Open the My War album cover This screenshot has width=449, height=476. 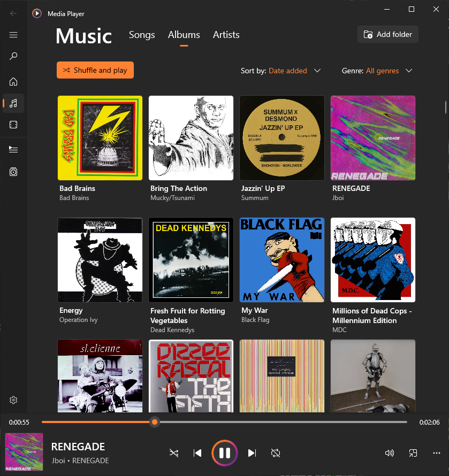click(x=282, y=260)
